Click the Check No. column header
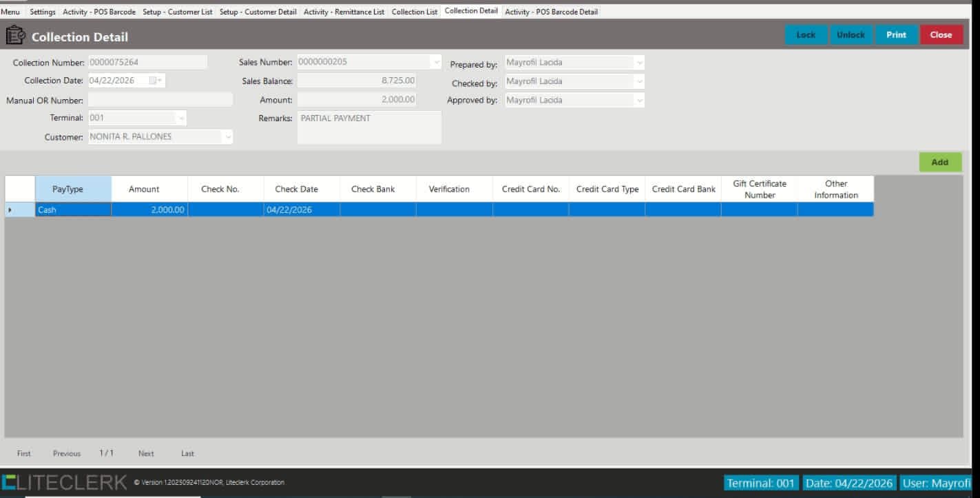Screen dimensions: 980x498 point(226,189)
